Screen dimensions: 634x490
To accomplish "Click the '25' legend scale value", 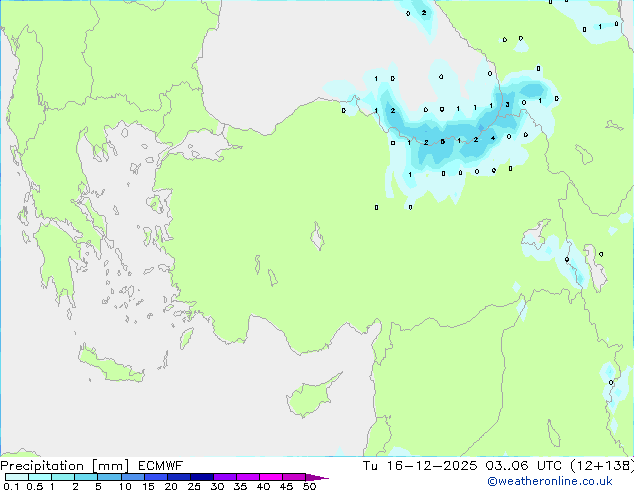I will point(194,486).
